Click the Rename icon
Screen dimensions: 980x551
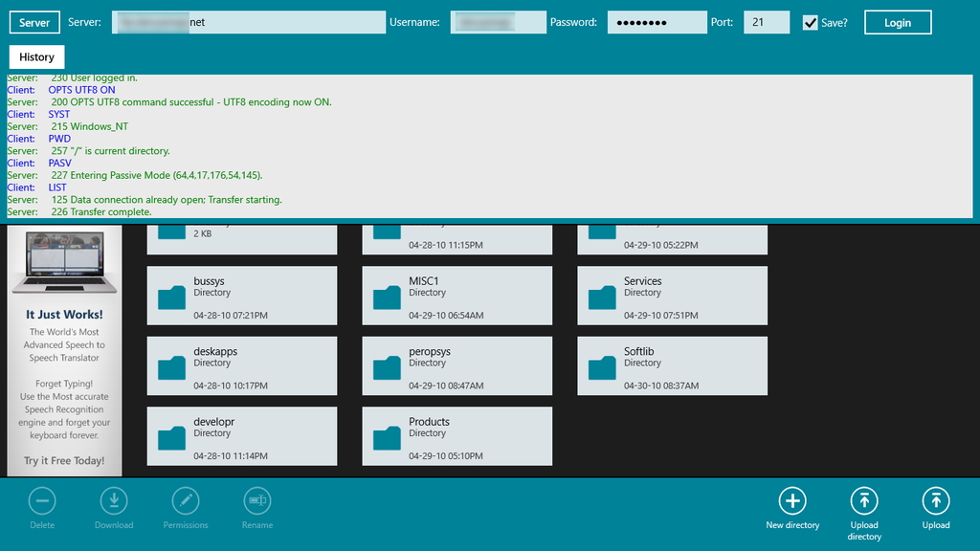(x=256, y=500)
